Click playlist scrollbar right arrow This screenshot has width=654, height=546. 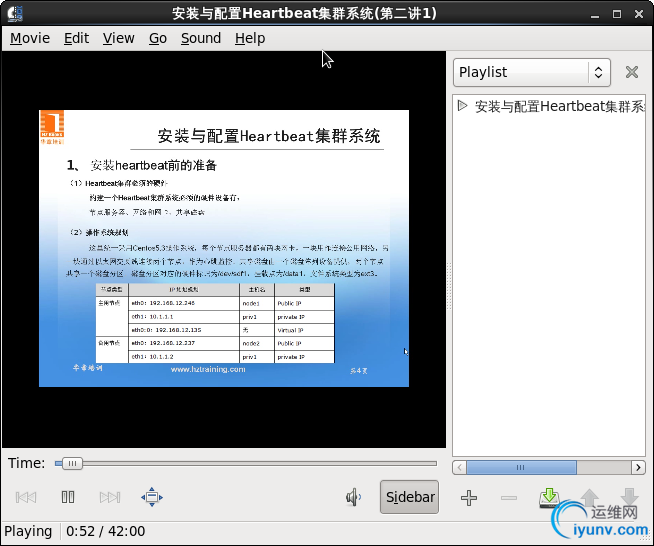(638, 467)
